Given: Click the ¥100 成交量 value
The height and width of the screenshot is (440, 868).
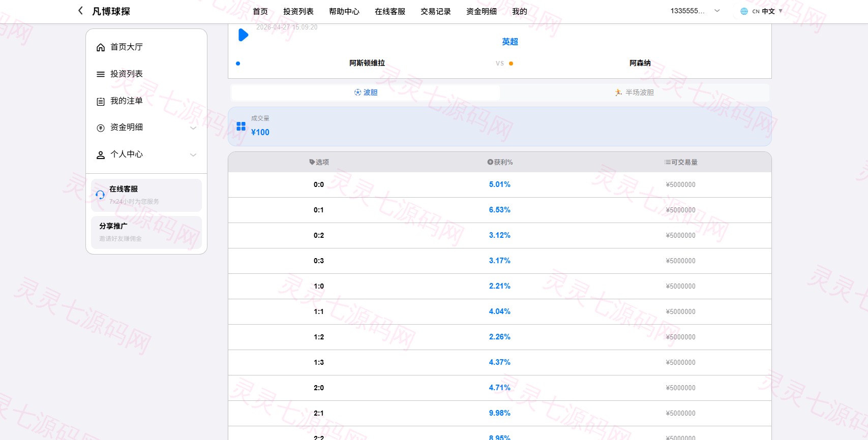Looking at the screenshot, I should click(x=260, y=132).
